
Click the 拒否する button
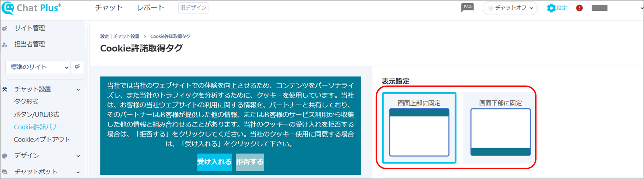click(250, 162)
